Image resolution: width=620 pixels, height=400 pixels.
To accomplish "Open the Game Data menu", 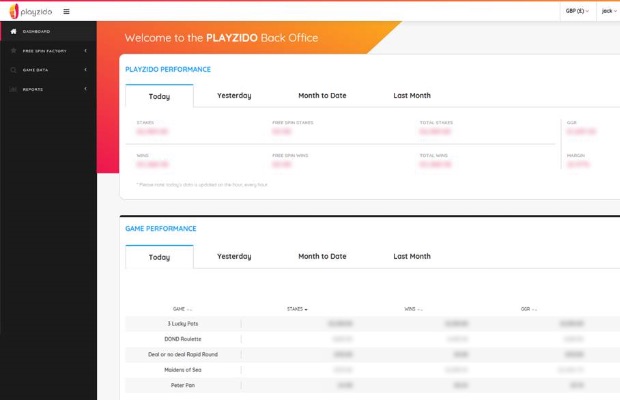I will pos(48,70).
